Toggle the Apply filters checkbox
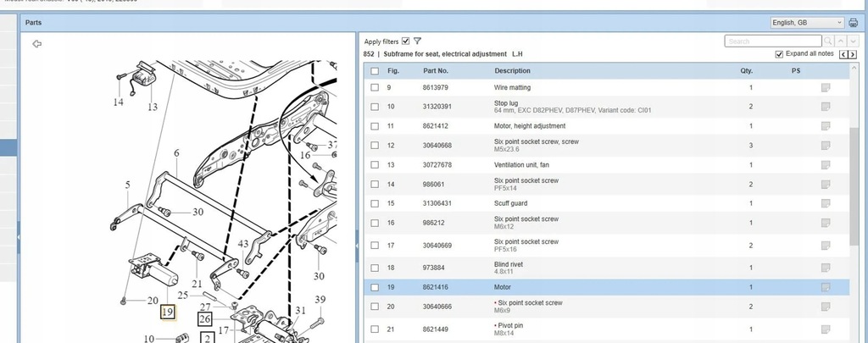Viewport: 868px width, 343px height. (x=405, y=41)
